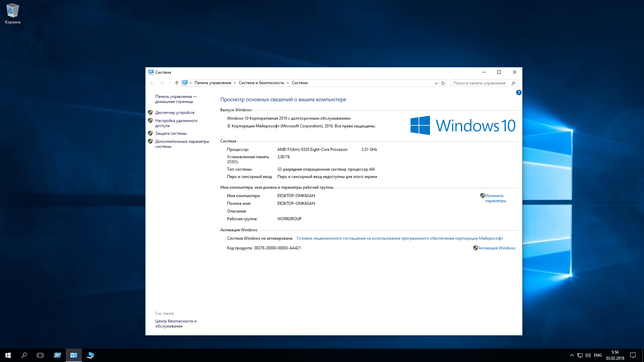Click the 'Система и безопасность' breadcrumb
The height and width of the screenshot is (362, 644).
[x=261, y=83]
